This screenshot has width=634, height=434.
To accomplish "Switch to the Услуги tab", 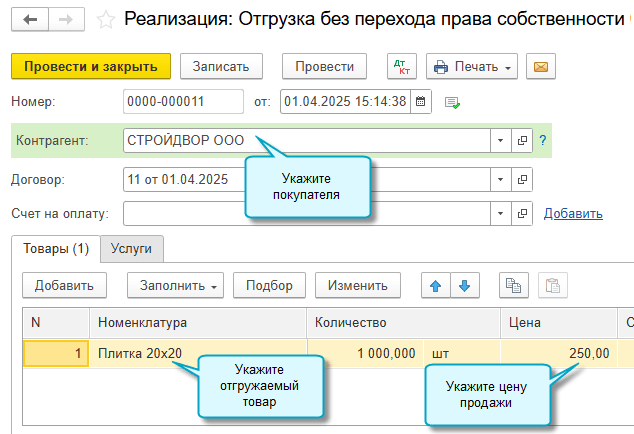I will (131, 248).
